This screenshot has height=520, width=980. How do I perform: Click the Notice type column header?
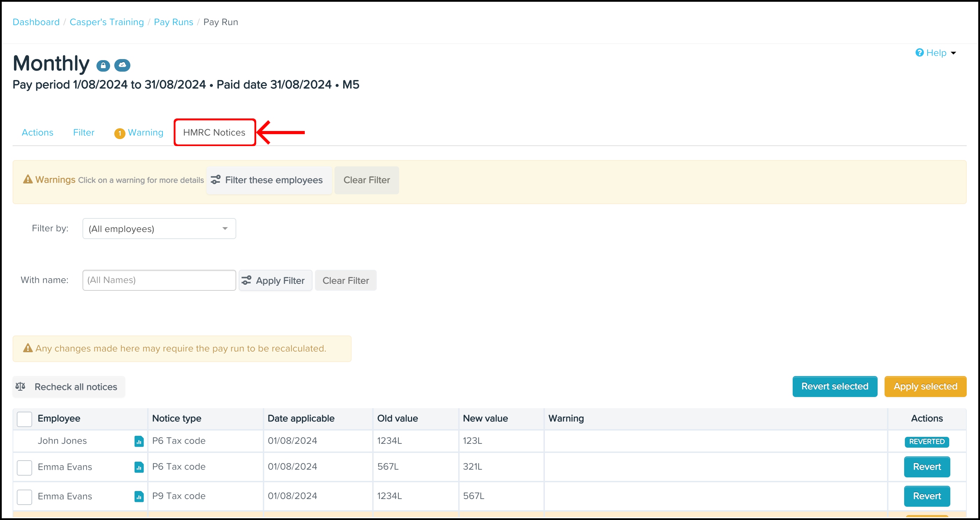(x=176, y=418)
